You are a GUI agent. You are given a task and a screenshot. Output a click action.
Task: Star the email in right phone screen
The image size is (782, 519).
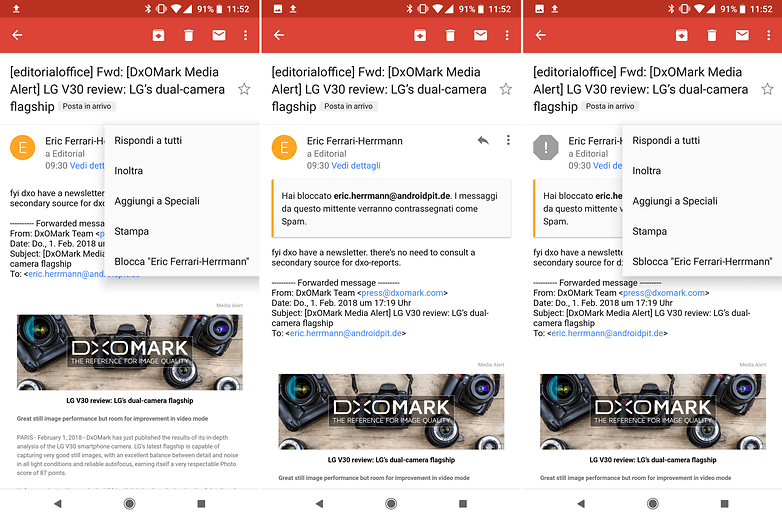click(x=768, y=89)
